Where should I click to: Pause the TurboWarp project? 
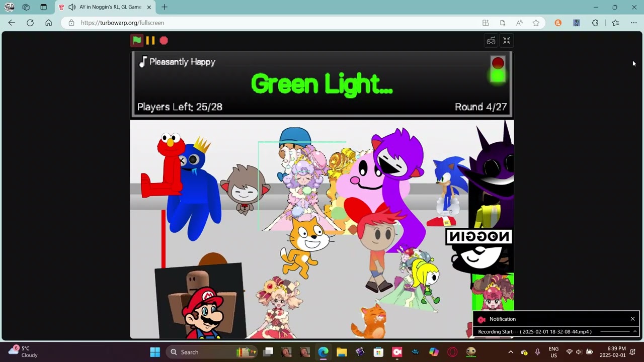point(150,41)
